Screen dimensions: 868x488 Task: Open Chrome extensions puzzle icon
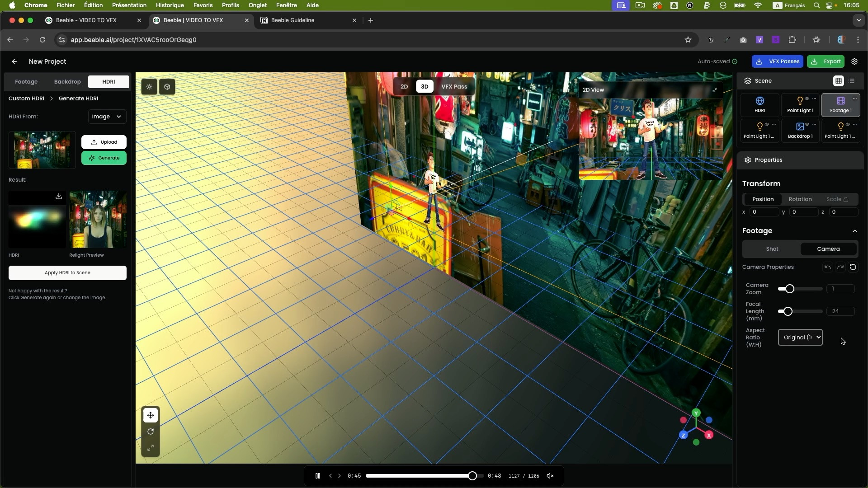(x=792, y=40)
